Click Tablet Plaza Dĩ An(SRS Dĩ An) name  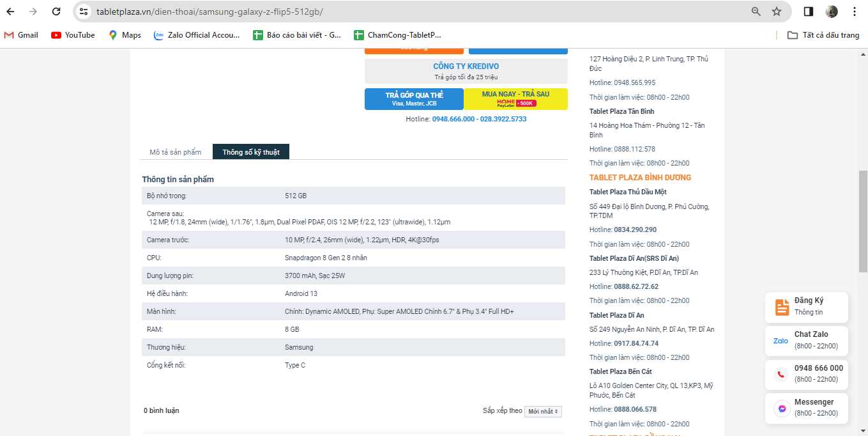point(634,258)
